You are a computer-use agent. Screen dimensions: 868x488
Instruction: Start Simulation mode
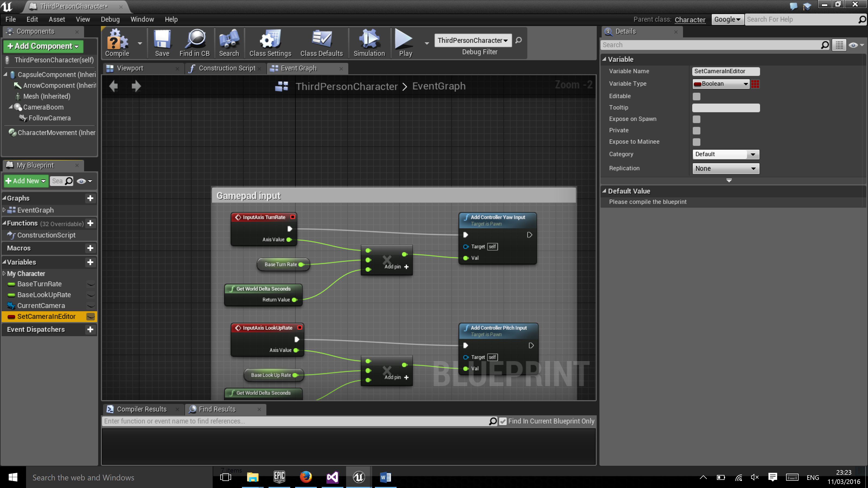point(369,43)
